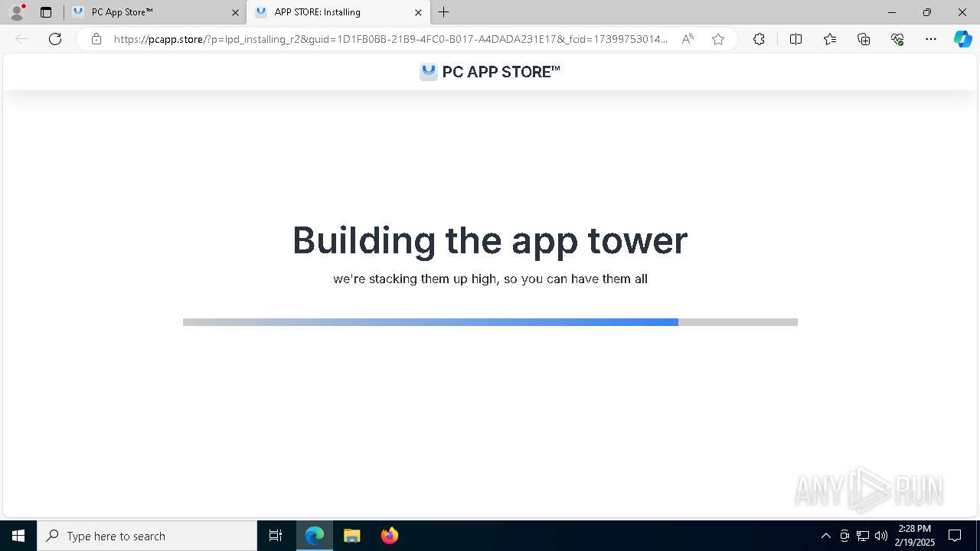Minimize the browser window
The image size is (980, 551).
coord(892,12)
